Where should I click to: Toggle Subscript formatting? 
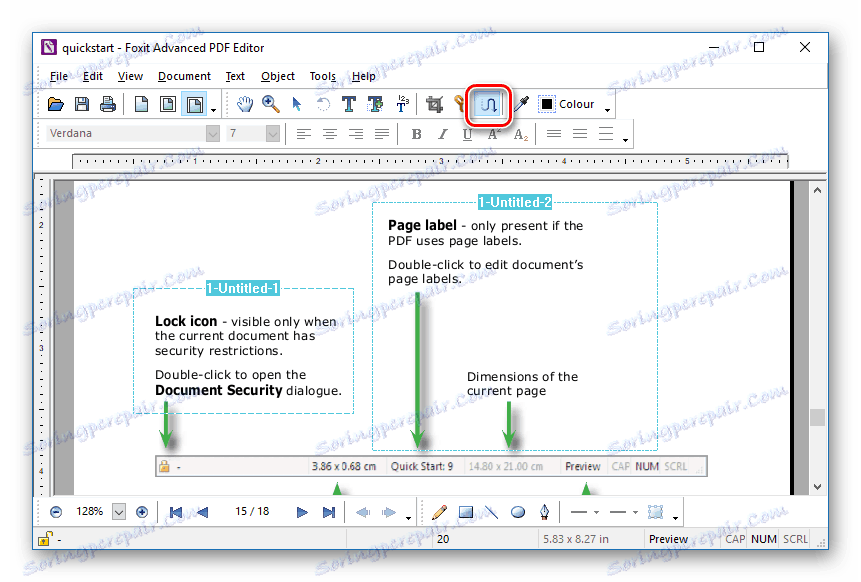[x=520, y=133]
